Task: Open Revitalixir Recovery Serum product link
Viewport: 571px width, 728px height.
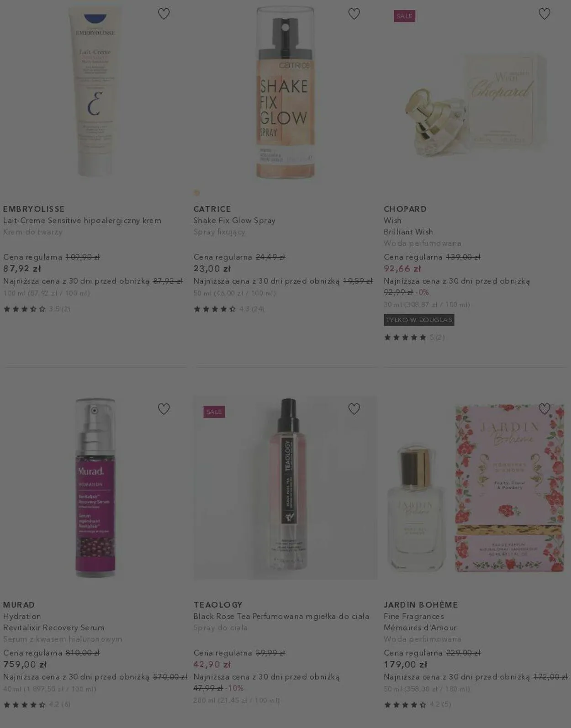Action: coord(54,628)
